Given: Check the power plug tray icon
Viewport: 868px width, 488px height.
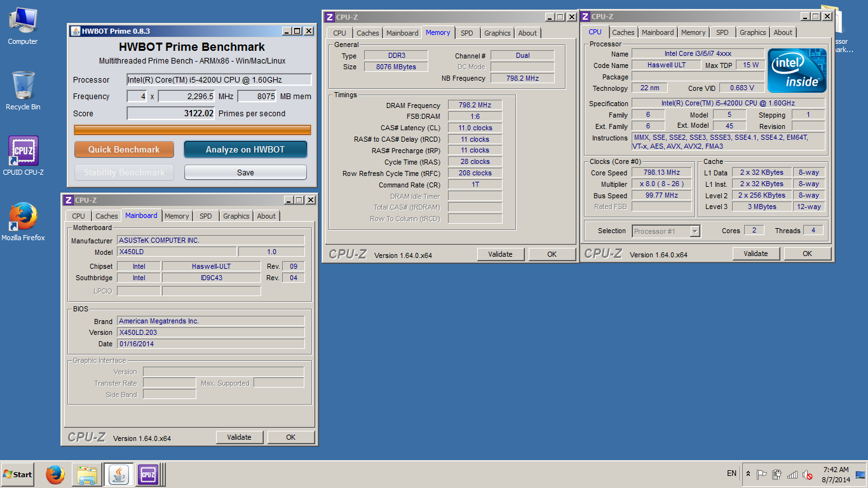Looking at the screenshot, I should click(x=776, y=475).
